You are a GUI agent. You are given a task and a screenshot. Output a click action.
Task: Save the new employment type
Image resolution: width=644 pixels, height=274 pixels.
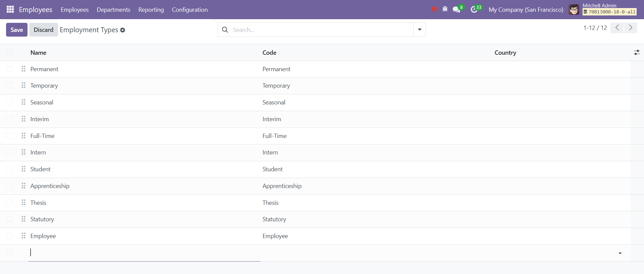point(17,30)
